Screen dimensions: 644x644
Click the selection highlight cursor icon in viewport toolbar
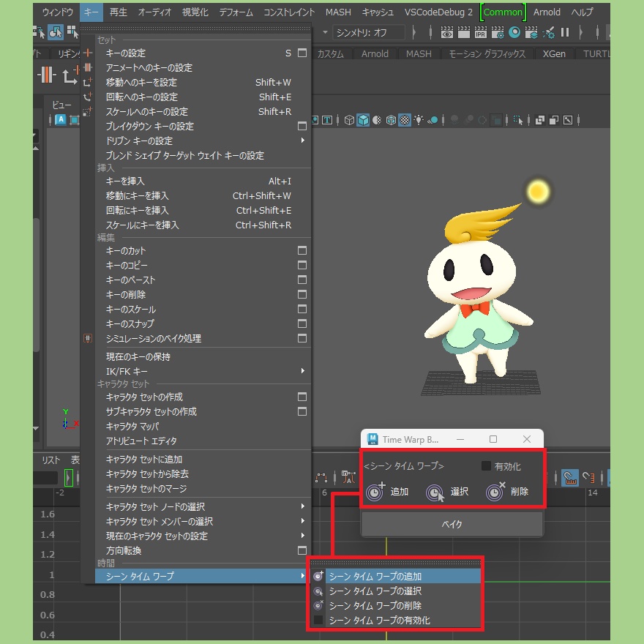tap(518, 120)
